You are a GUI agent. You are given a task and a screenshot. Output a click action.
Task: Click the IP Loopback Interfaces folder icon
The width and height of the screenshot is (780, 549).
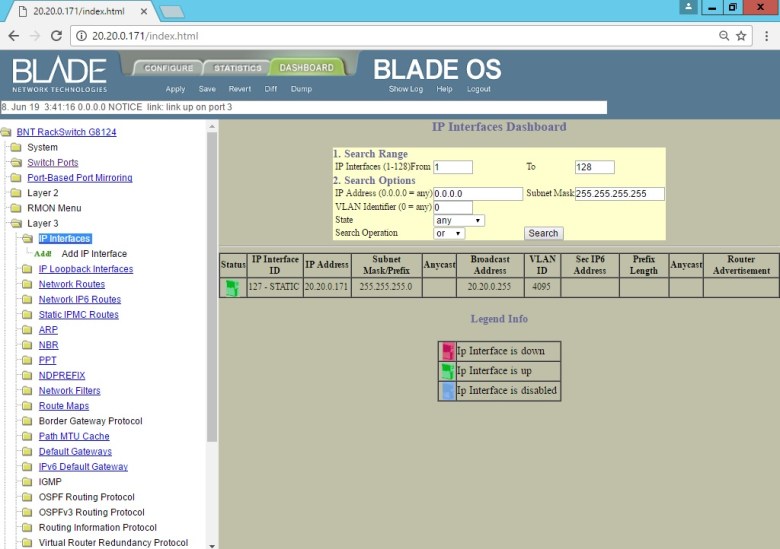click(27, 269)
